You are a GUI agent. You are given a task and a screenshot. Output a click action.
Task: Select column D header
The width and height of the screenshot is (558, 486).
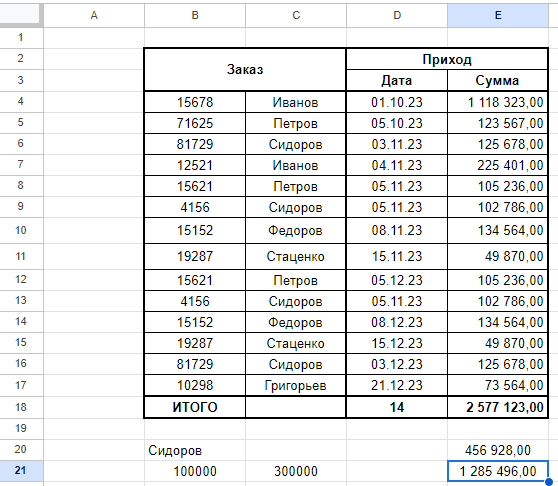[397, 15]
